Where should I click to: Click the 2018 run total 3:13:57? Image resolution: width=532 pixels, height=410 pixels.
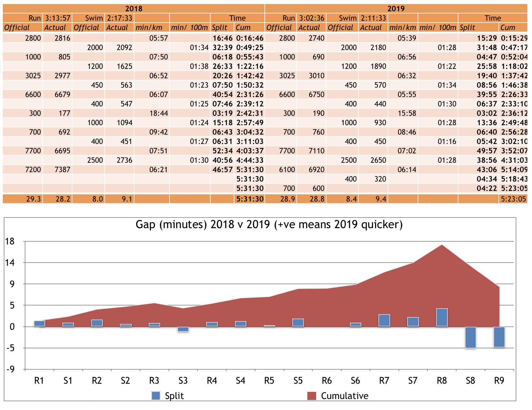tap(57, 18)
